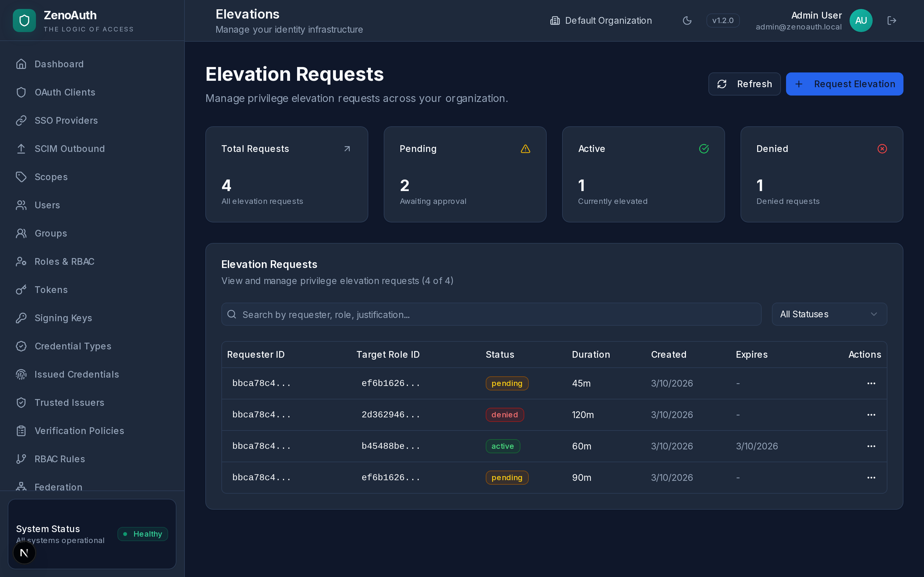The image size is (924, 577).
Task: Click the Request Elevation button
Action: click(x=844, y=84)
